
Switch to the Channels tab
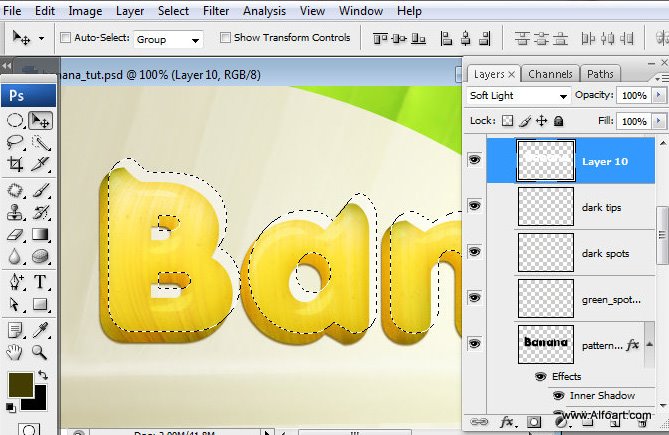550,74
